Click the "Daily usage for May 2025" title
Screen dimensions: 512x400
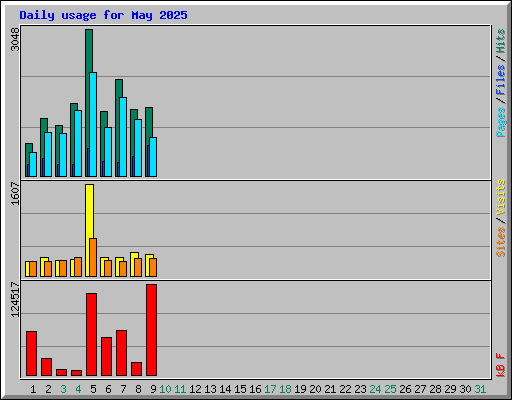(x=103, y=15)
